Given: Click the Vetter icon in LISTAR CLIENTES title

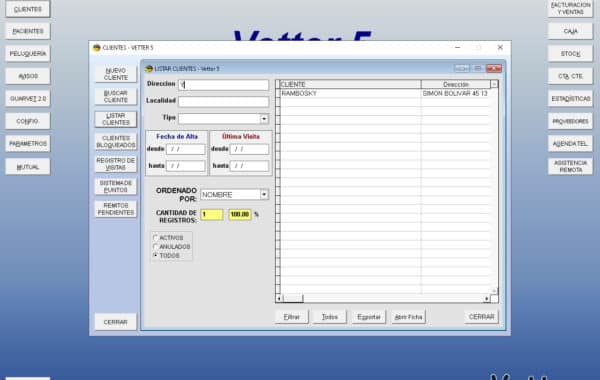Looking at the screenshot, I should [x=149, y=69].
